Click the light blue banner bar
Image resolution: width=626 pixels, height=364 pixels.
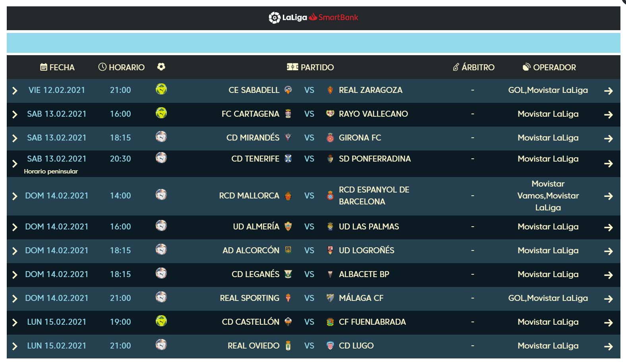point(313,43)
